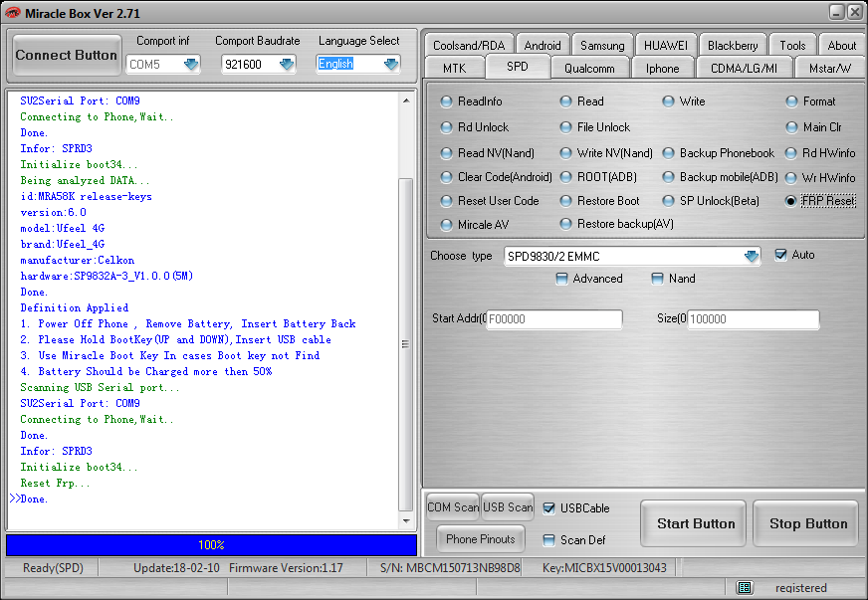
Task: Click the Stop Button
Action: coord(808,523)
